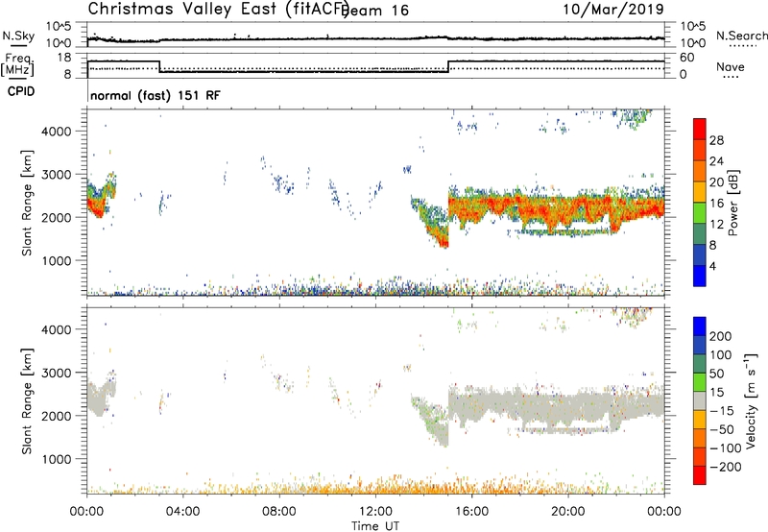Click the '1000' tick on Velocity panel
This screenshot has height=532, width=768.
[x=57, y=459]
